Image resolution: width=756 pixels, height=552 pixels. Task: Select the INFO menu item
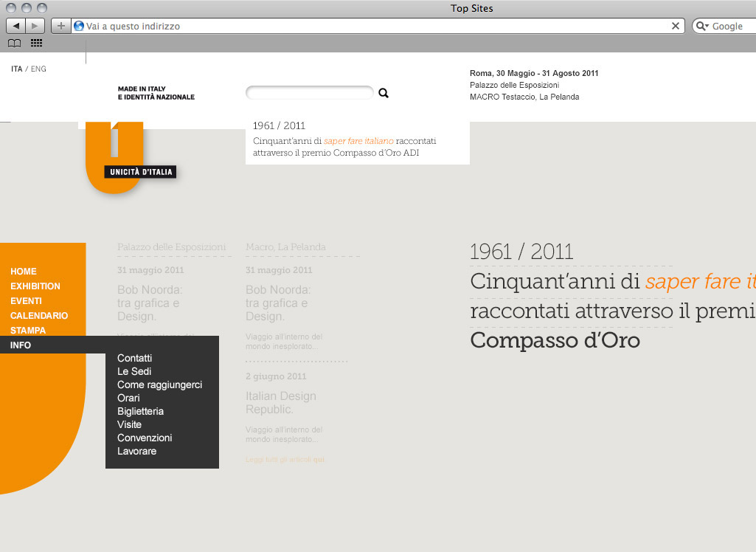point(20,345)
